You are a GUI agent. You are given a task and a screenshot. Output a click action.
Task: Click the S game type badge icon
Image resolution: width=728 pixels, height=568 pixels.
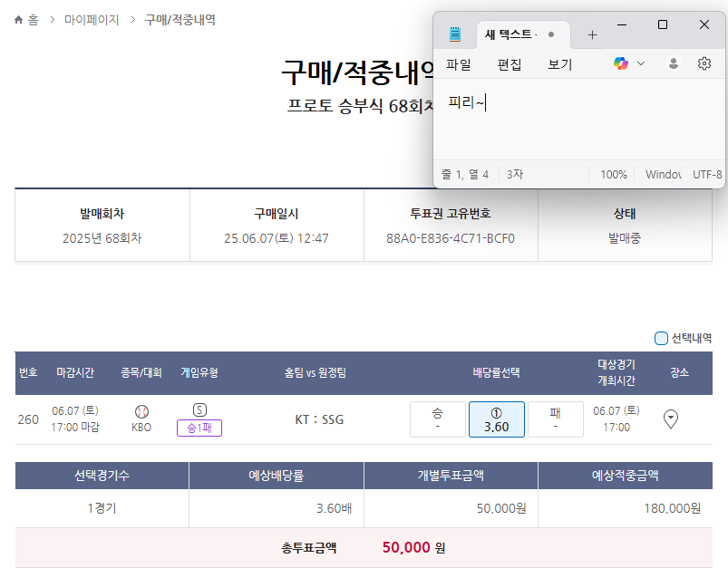(199, 410)
